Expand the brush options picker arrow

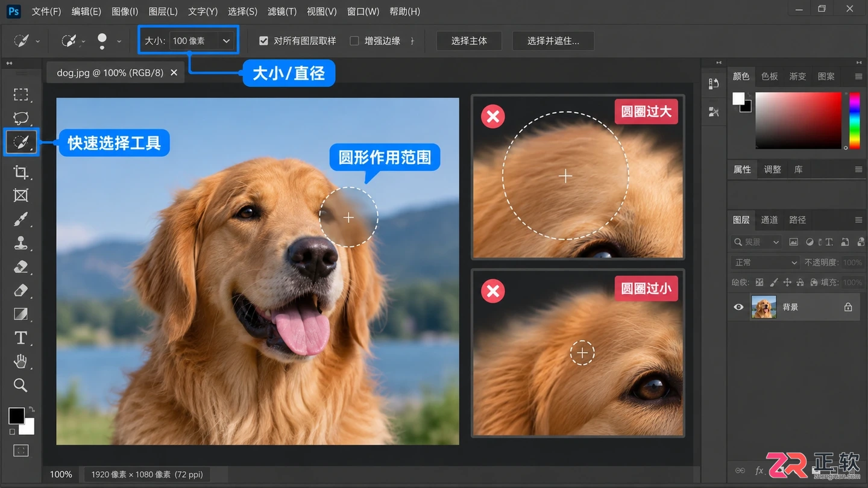(x=119, y=42)
